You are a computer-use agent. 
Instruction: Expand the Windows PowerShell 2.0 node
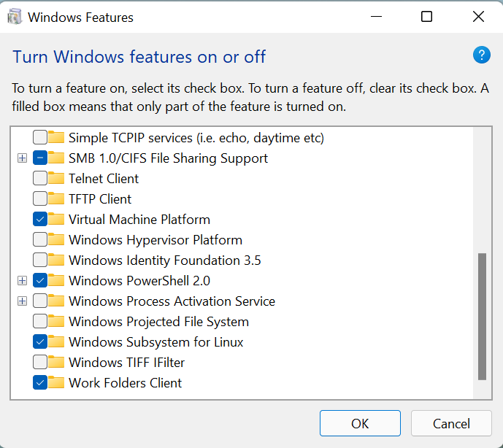point(23,281)
